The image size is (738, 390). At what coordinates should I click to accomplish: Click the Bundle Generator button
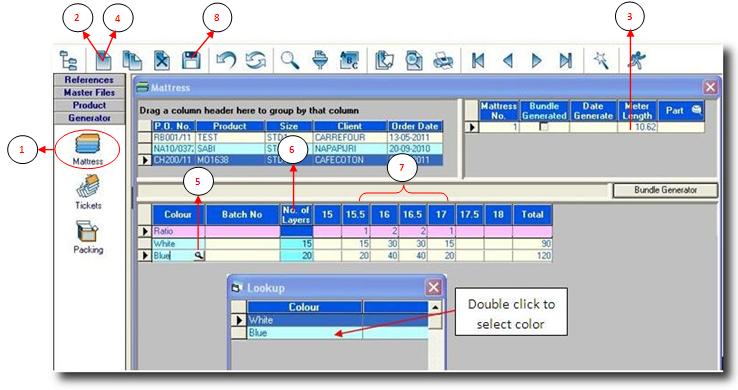point(665,190)
